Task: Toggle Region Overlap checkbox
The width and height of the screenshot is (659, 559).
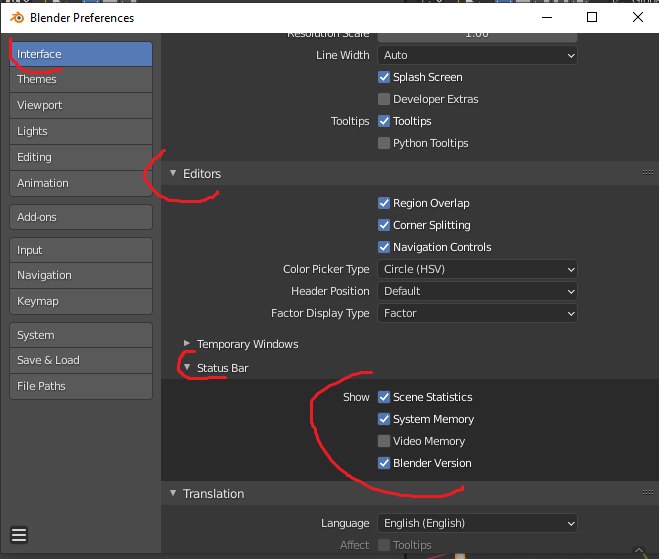Action: 384,203
